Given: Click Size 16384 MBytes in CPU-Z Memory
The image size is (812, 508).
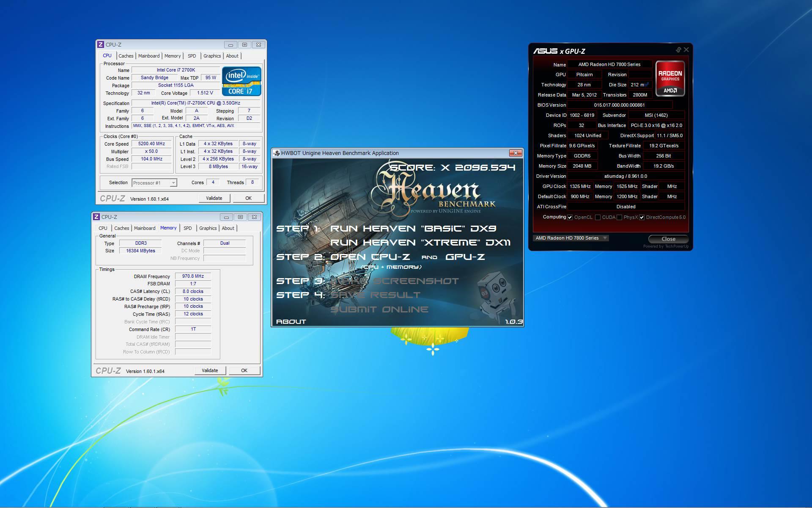Looking at the screenshot, I should (x=140, y=251).
